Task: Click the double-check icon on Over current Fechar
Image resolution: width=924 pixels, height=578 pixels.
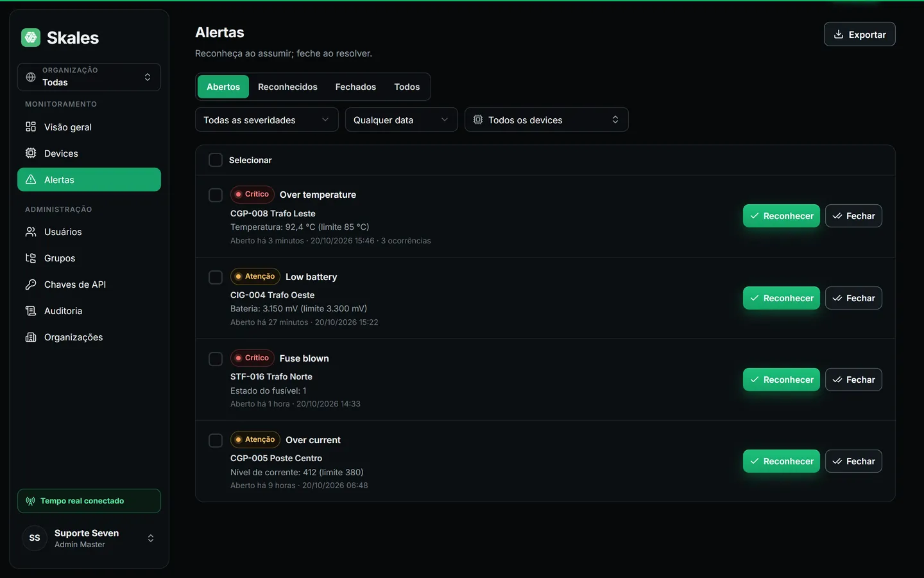Action: click(837, 461)
